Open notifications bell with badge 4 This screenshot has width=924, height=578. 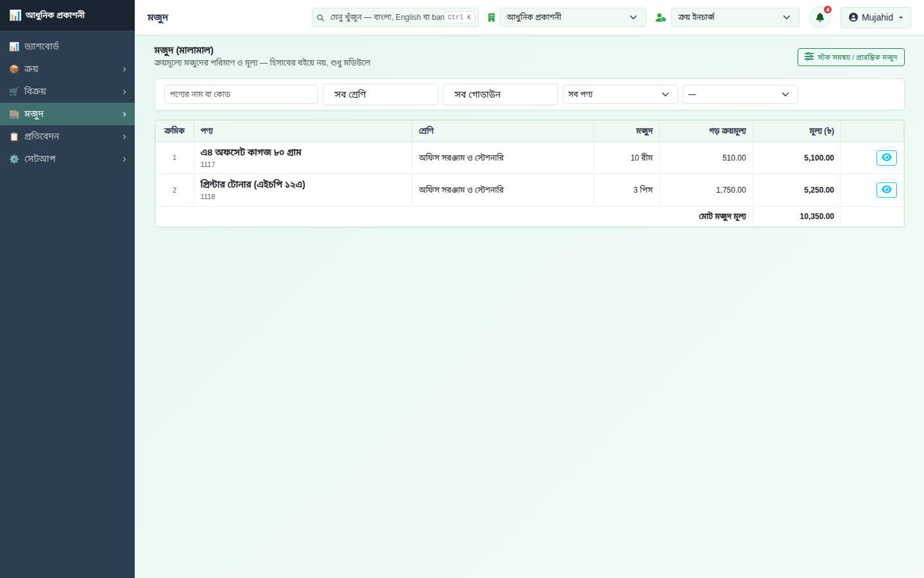[820, 17]
